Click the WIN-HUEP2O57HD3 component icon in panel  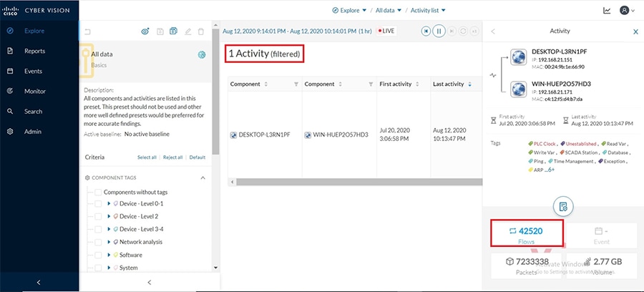518,89
